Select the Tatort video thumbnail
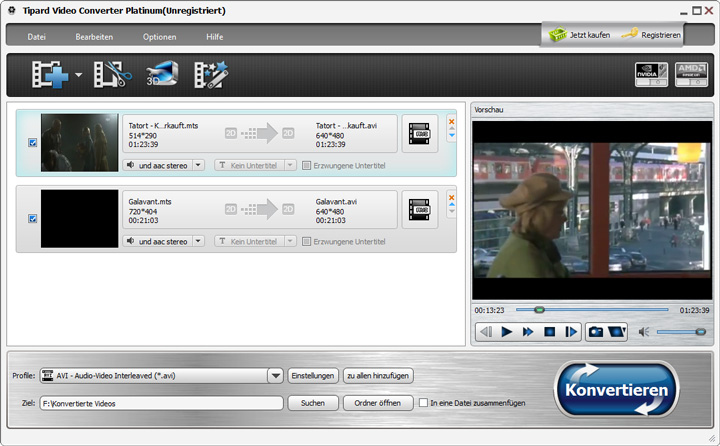720x446 pixels. [79, 143]
